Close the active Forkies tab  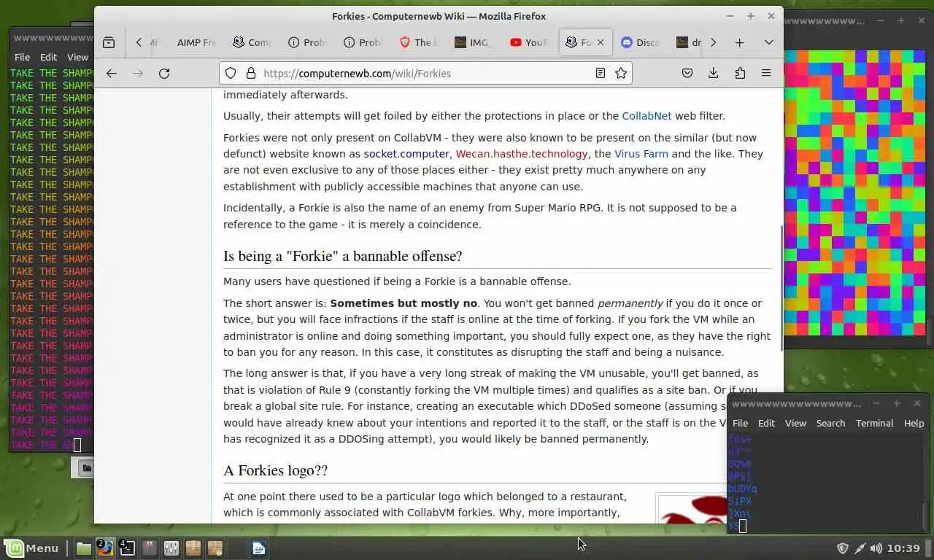point(601,42)
